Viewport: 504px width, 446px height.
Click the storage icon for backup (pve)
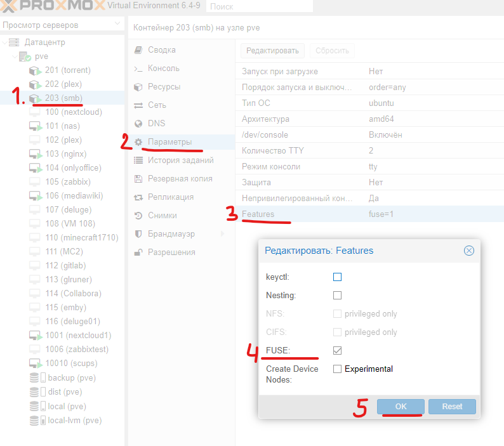36,377
